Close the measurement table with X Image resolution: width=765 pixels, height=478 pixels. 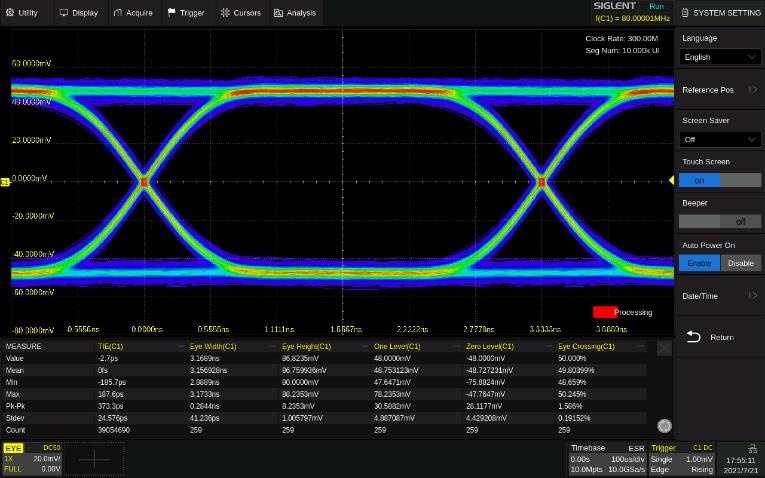click(x=664, y=348)
